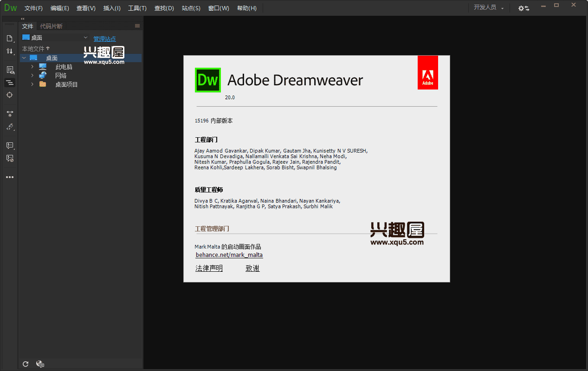Switch to the 文件 panel tab

click(28, 26)
